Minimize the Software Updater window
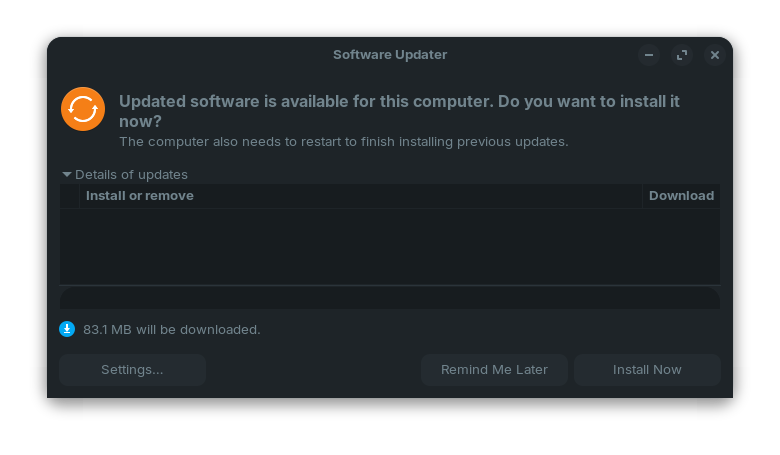780x455 pixels. [x=649, y=55]
